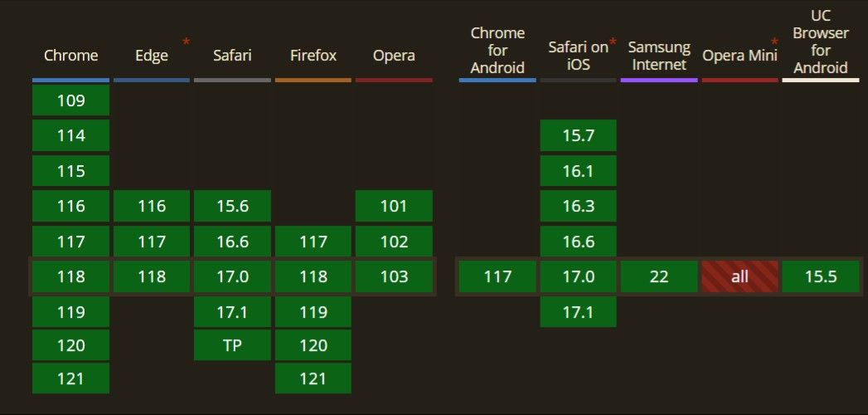This screenshot has width=868, height=415.
Task: Select Chrome for Android header
Action: coord(497,51)
